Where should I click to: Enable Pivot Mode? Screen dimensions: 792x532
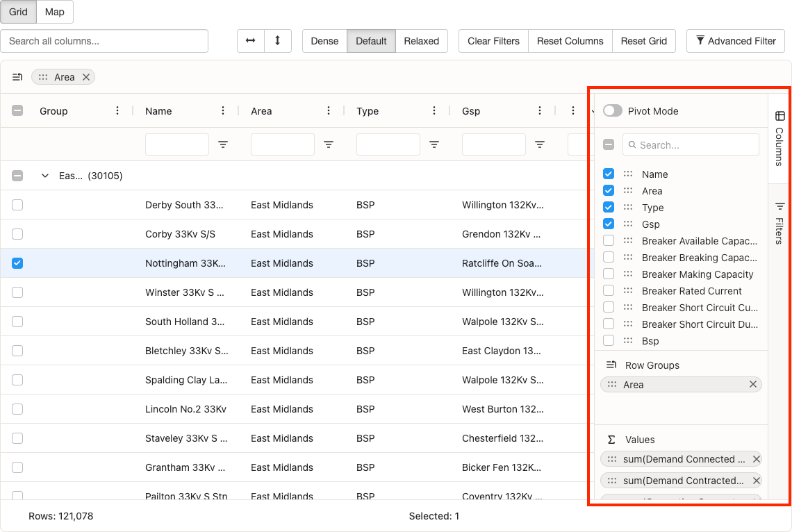click(x=612, y=110)
